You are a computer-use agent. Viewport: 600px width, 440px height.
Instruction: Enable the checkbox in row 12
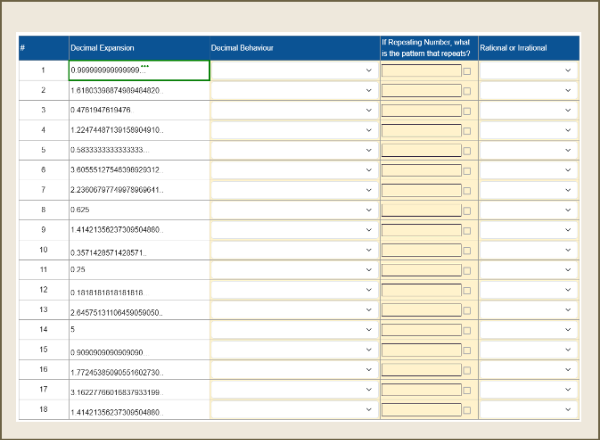[x=467, y=291]
